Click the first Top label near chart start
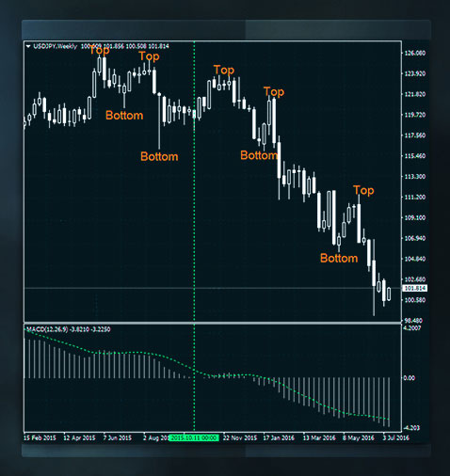The width and height of the screenshot is (450, 476). 100,50
